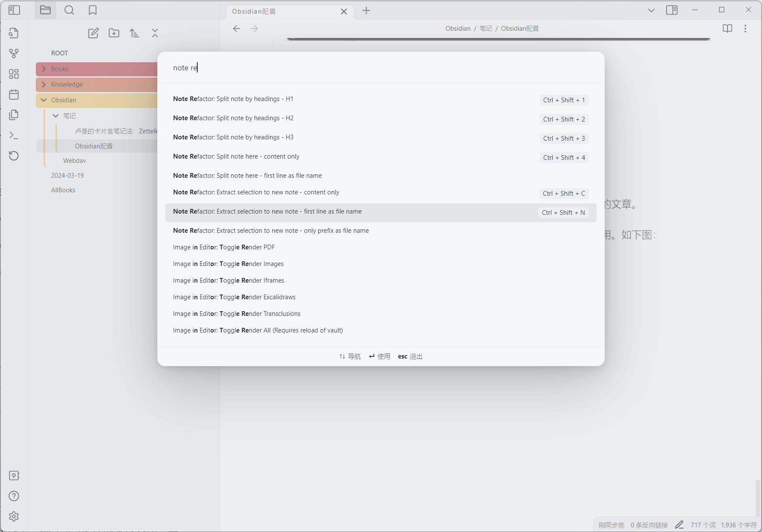Open canvas grid icon in ribbon
This screenshot has width=762, height=532.
pos(14,74)
